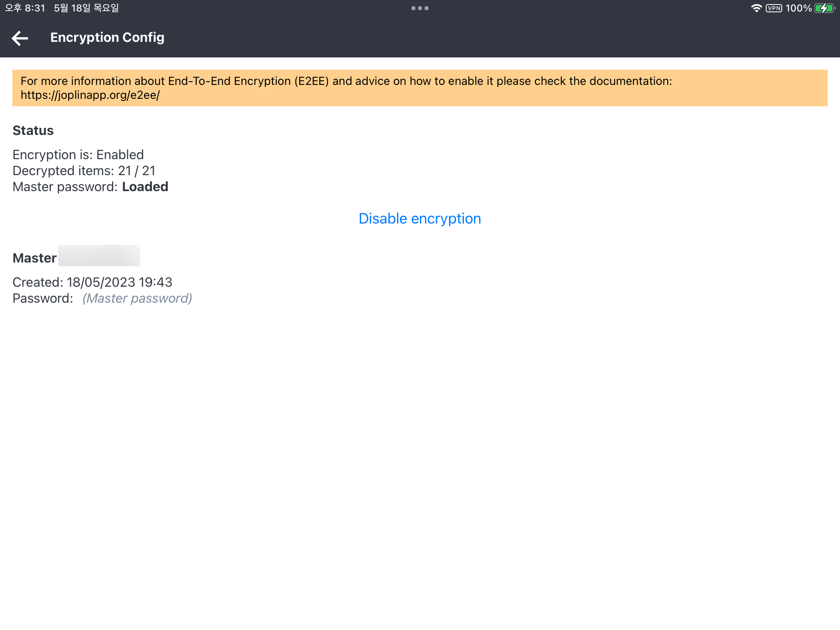This screenshot has height=630, width=840.
Task: Click the status bar clock time
Action: click(x=25, y=8)
